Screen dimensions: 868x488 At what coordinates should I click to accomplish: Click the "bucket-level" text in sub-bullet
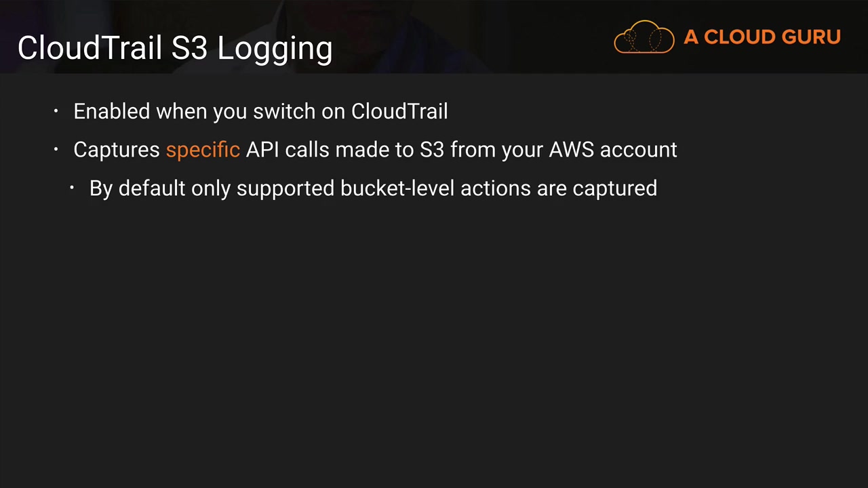(397, 188)
